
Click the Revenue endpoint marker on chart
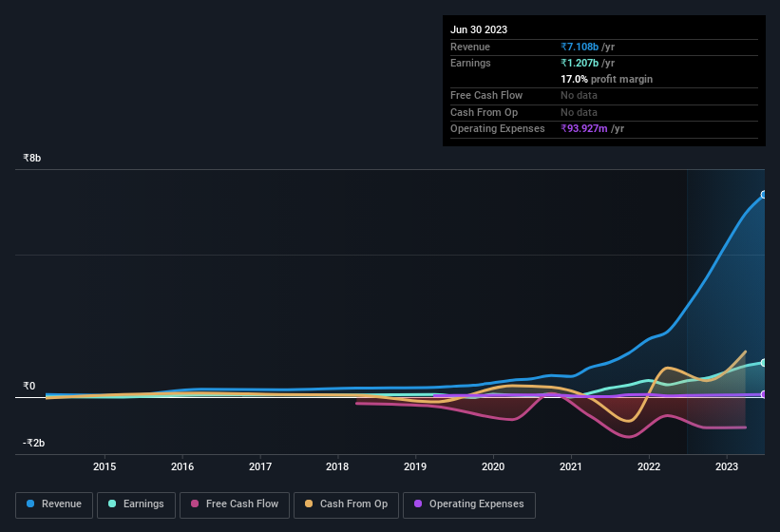[x=764, y=195]
